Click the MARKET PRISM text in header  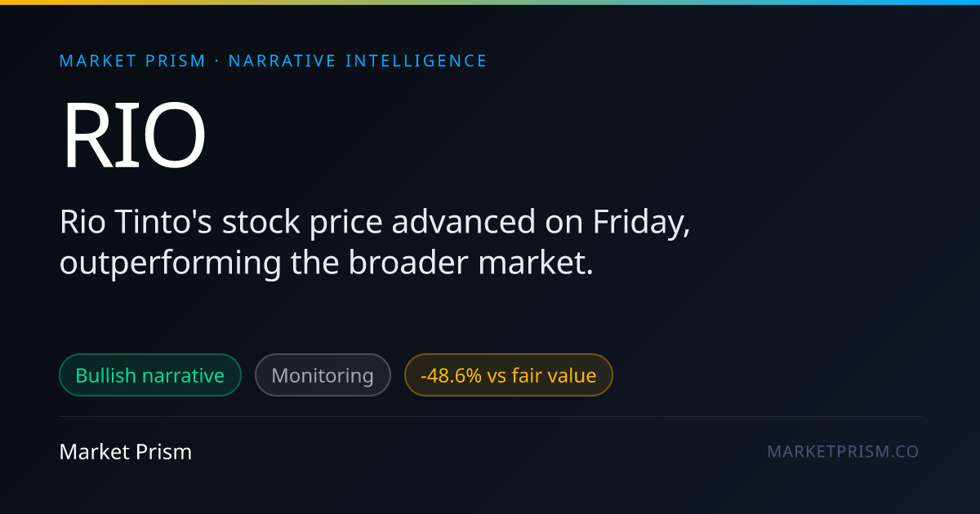pyautogui.click(x=133, y=61)
